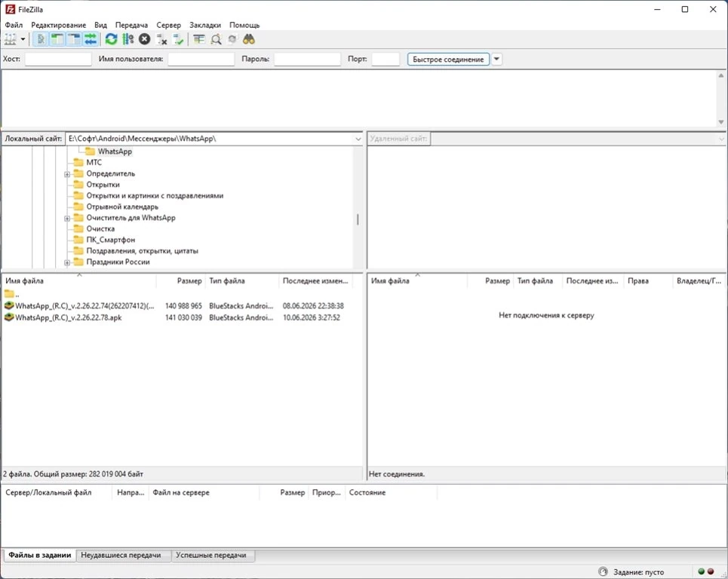728x579 pixels.
Task: Click the Очистка folder icon
Action: tap(78, 228)
